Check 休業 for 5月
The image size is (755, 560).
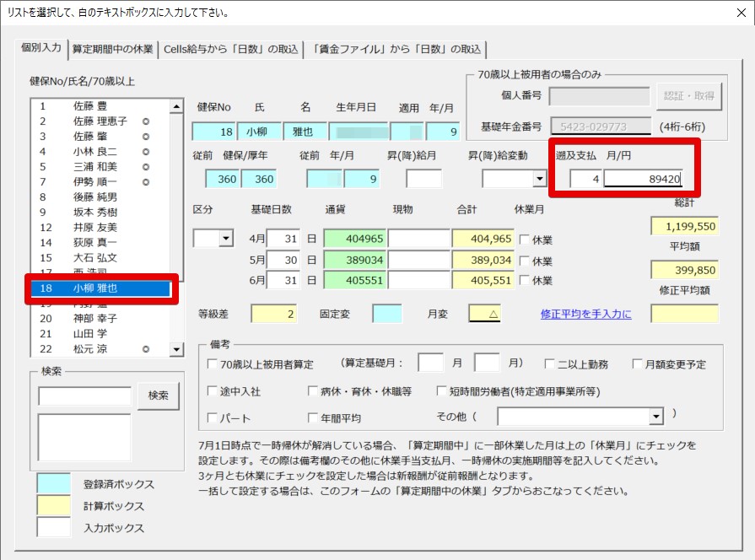(x=525, y=261)
